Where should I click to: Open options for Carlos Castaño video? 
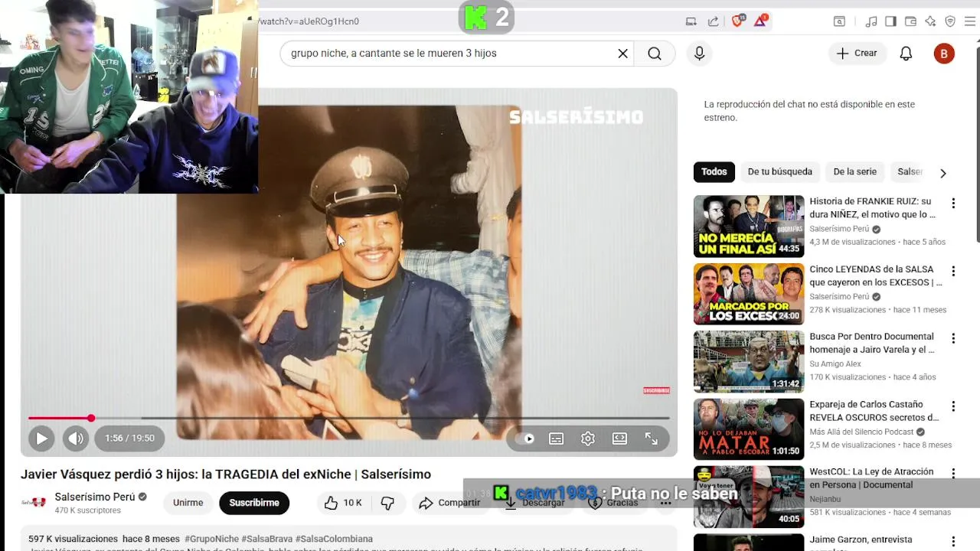(x=953, y=406)
